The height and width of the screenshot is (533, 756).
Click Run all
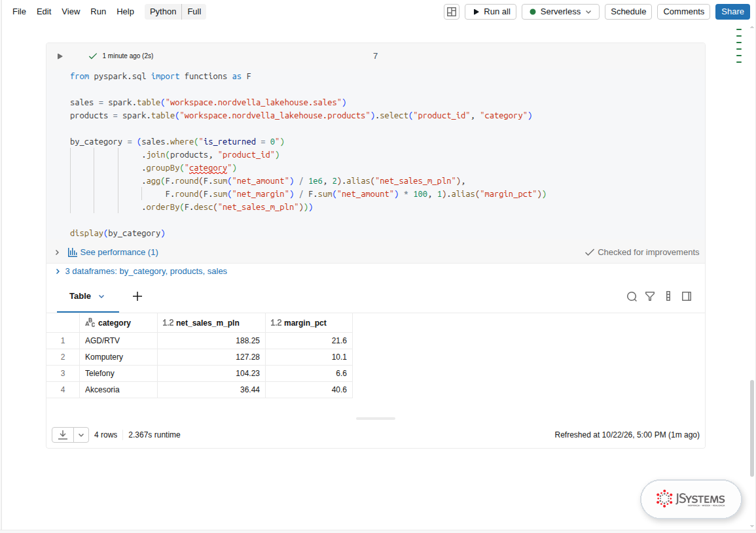490,12
